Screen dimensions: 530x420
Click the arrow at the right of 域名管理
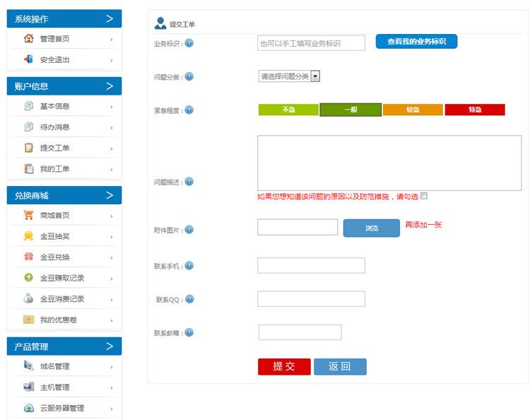[112, 367]
